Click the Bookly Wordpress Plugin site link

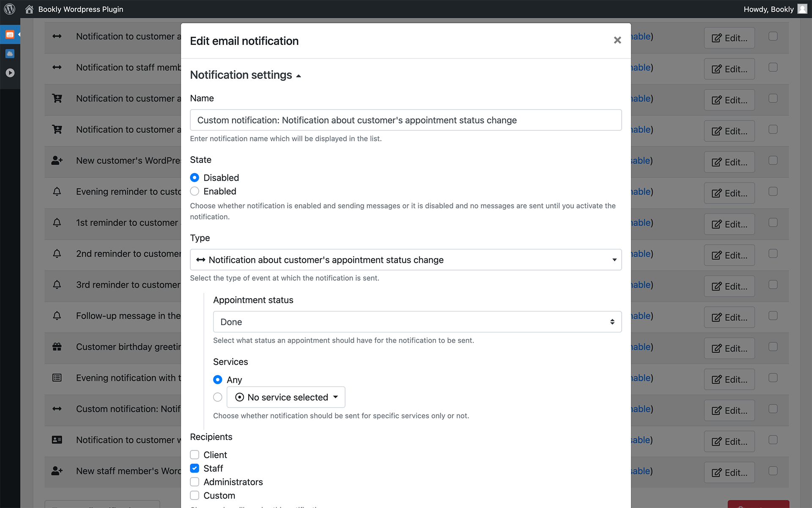(x=81, y=9)
